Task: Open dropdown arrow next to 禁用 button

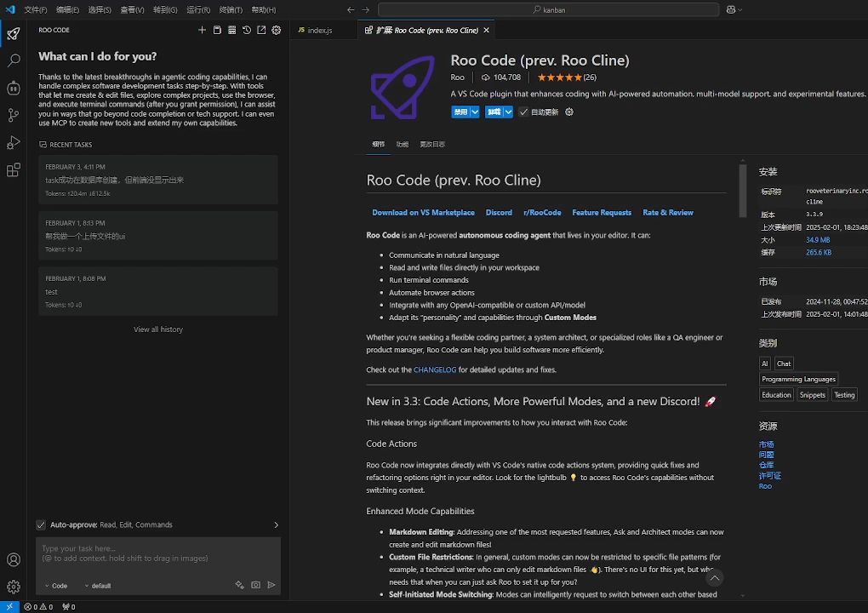Action: pyautogui.click(x=475, y=112)
